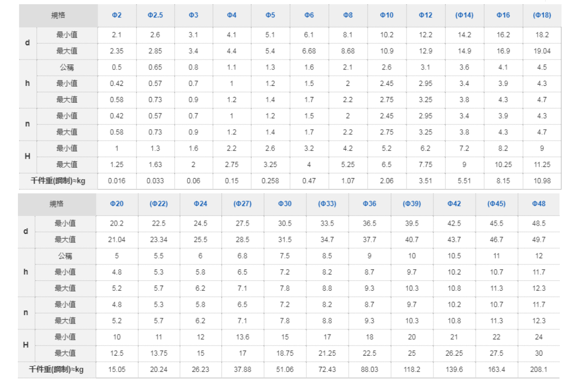Open the Φ12 column link
The height and width of the screenshot is (392, 579).
pyautogui.click(x=426, y=15)
